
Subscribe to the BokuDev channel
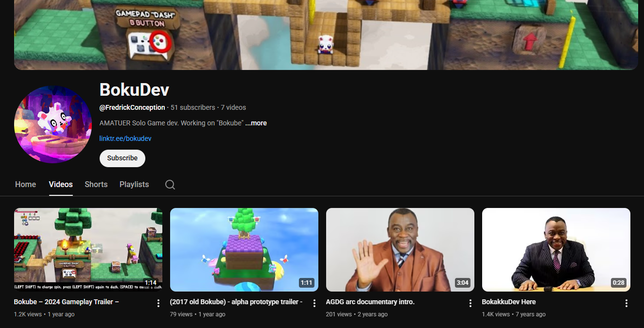click(x=122, y=158)
